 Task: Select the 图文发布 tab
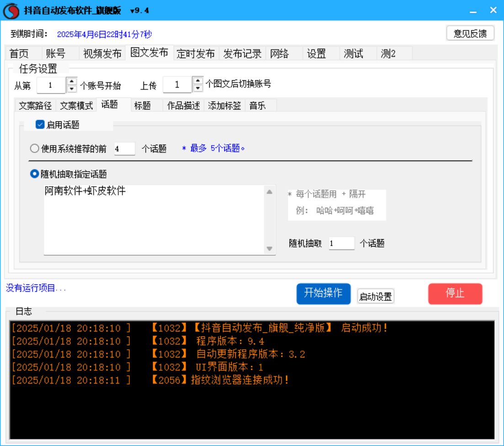click(149, 52)
